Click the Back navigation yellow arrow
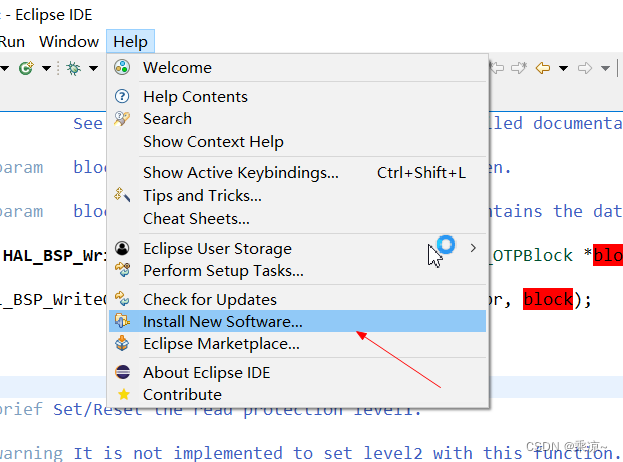Screen dimensions: 623x462 pos(543,68)
